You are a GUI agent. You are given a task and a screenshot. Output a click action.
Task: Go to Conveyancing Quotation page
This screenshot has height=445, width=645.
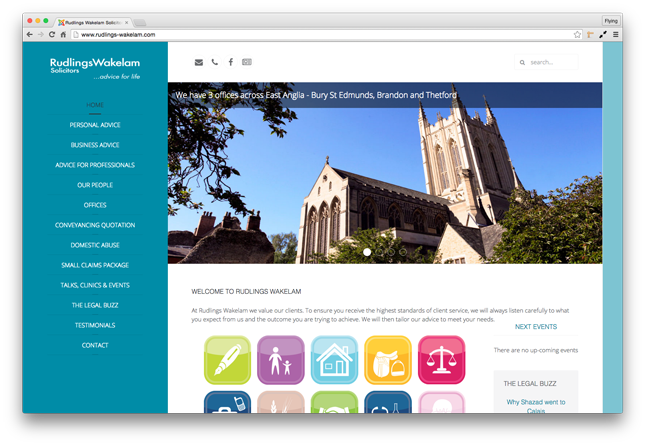point(95,225)
